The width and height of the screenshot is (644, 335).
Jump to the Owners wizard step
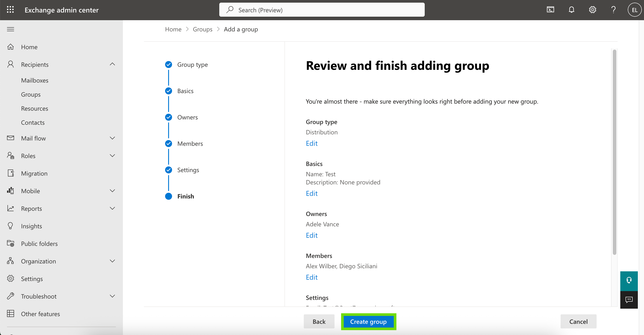click(x=187, y=117)
